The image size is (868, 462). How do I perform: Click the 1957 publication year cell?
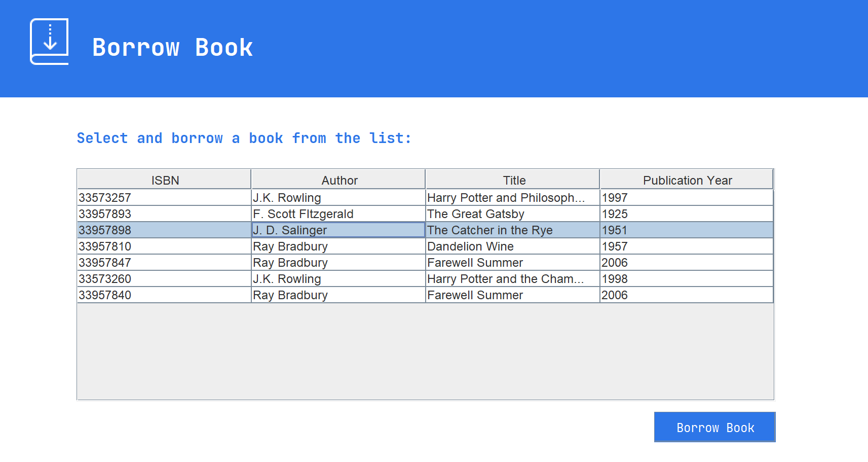tap(687, 246)
